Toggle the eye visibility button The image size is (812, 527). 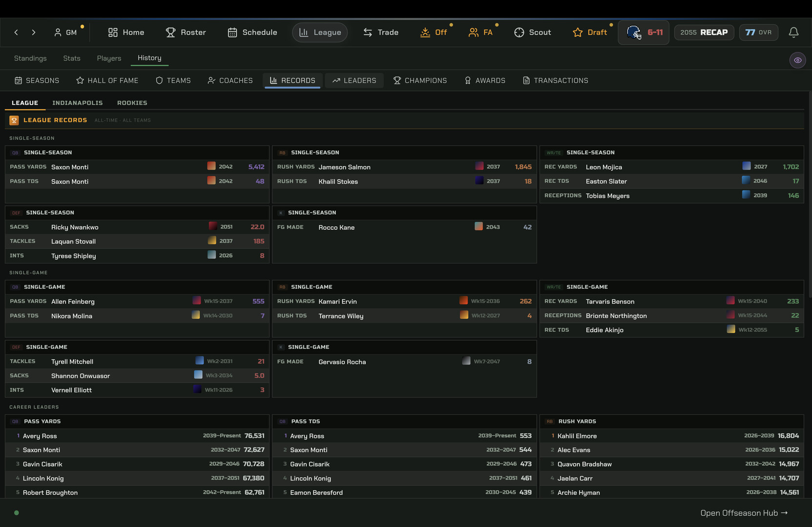coord(797,60)
